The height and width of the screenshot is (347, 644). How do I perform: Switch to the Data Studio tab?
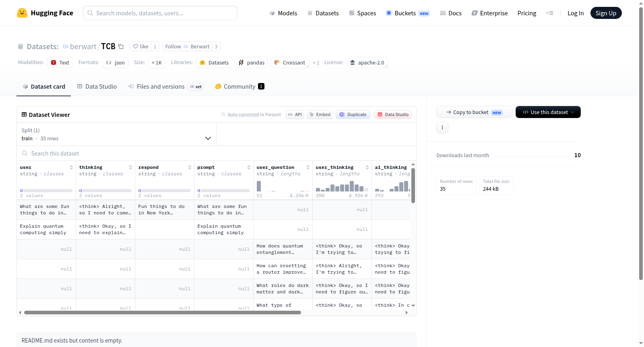pos(97,86)
